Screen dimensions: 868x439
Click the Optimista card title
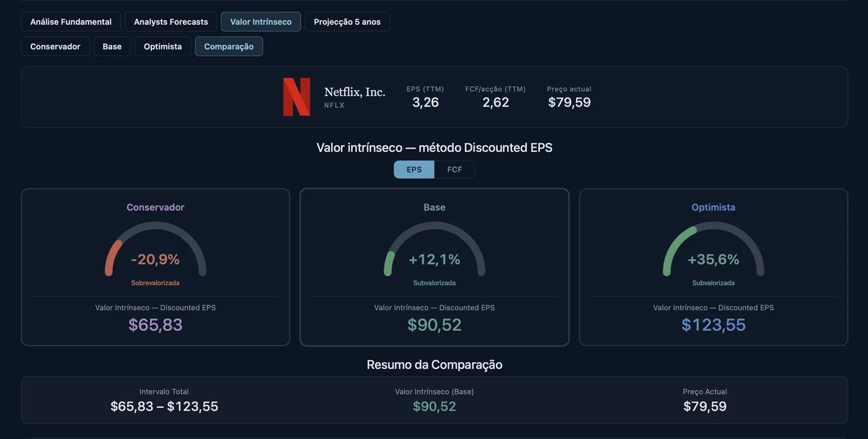pos(714,207)
